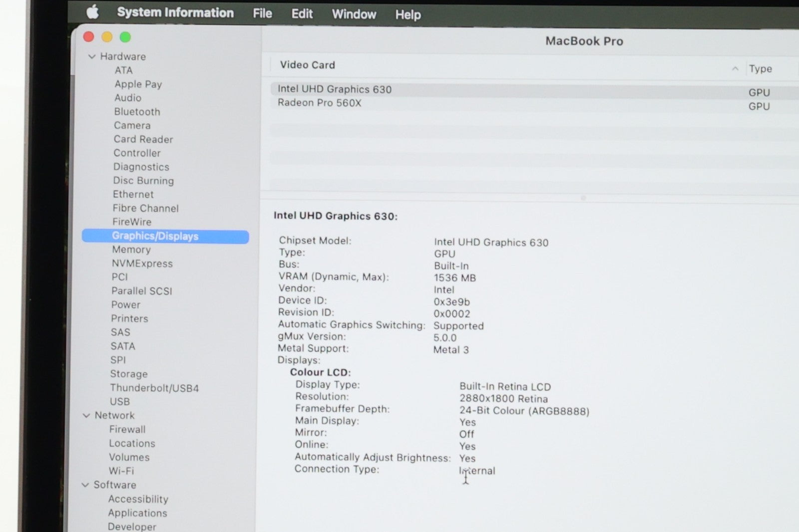Collapse the Hardware section chevron

[x=92, y=56]
